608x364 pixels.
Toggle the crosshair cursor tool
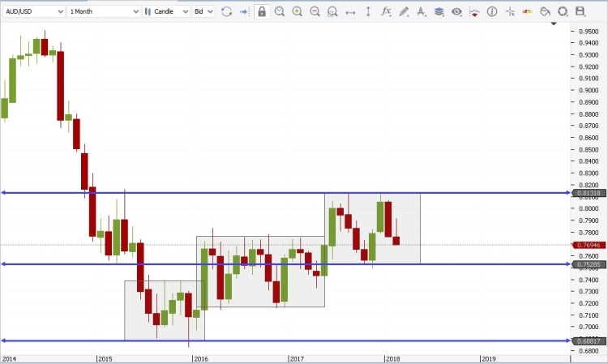[510, 11]
